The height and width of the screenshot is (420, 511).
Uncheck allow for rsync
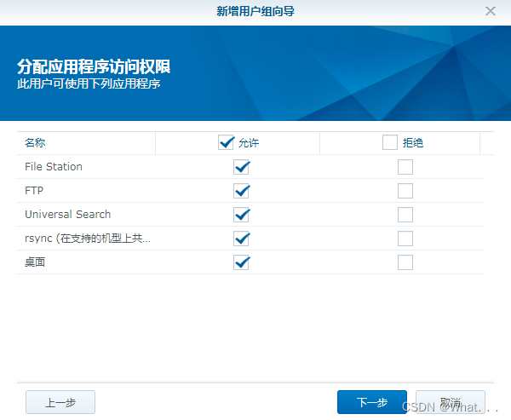[x=242, y=239]
